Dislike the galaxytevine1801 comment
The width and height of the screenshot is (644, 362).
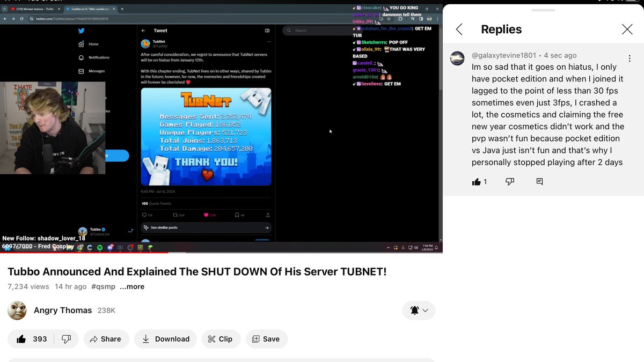coord(510,182)
